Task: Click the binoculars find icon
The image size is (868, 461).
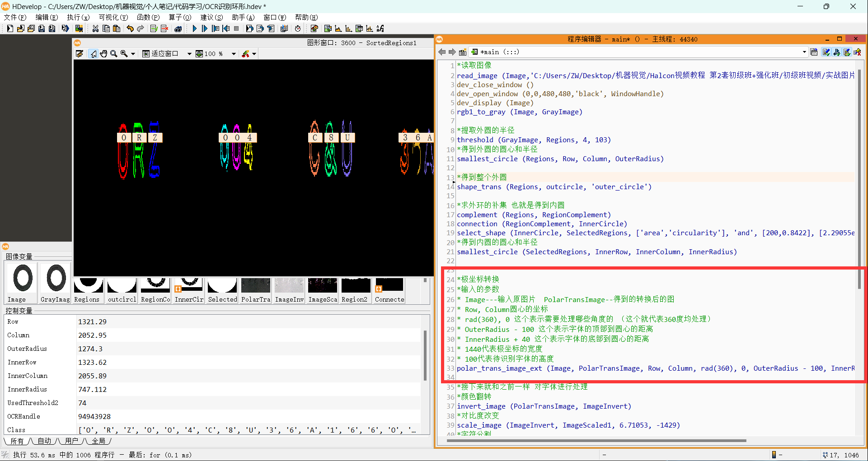Action: coord(178,28)
